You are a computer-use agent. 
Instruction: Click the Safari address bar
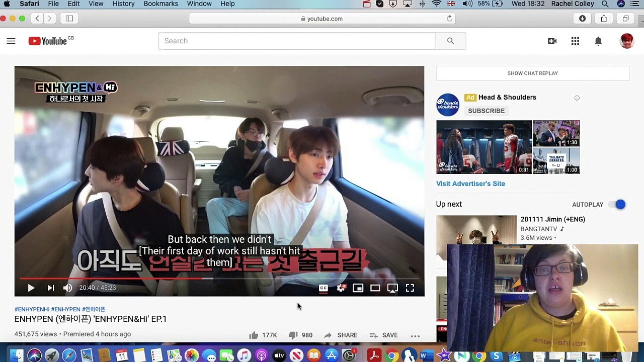322,19
